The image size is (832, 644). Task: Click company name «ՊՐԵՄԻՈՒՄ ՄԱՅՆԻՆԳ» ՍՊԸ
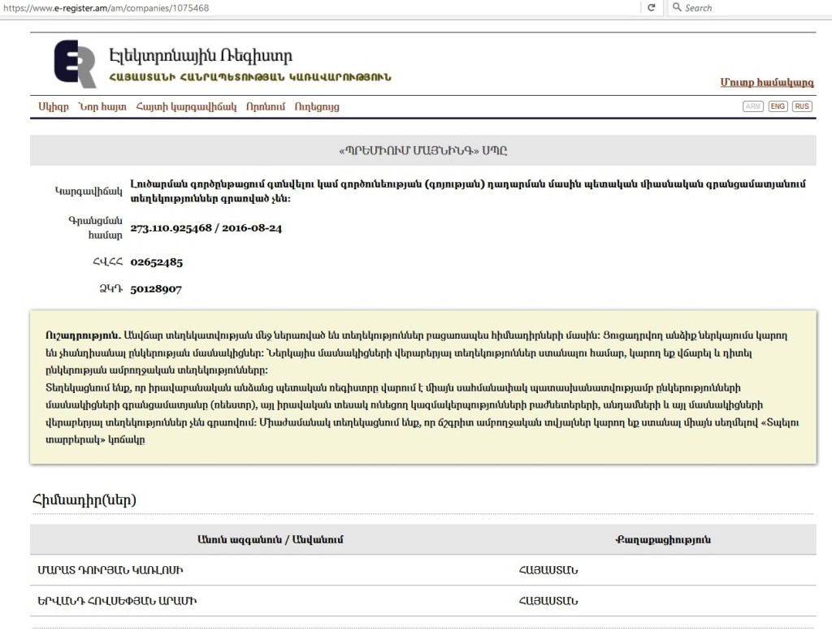click(422, 151)
